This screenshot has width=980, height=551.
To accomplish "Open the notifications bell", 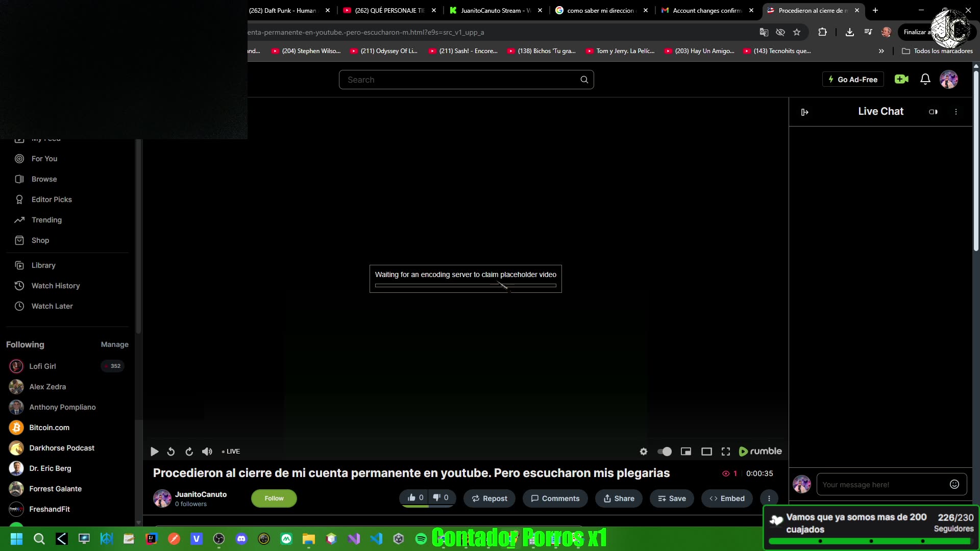I will coord(925,79).
